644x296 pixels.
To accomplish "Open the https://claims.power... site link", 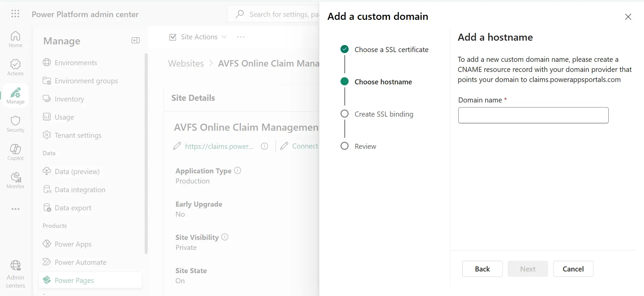I will tap(219, 146).
